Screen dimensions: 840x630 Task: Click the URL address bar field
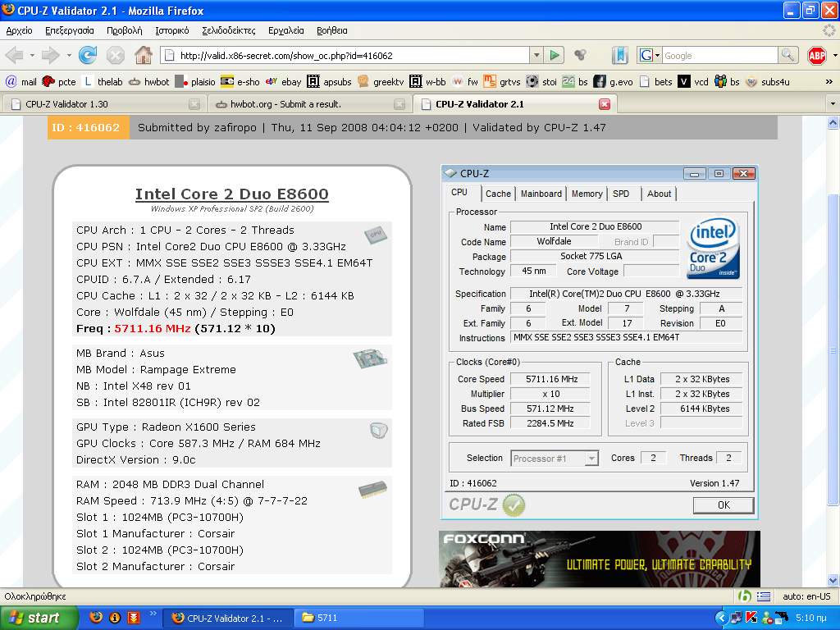coord(345,55)
